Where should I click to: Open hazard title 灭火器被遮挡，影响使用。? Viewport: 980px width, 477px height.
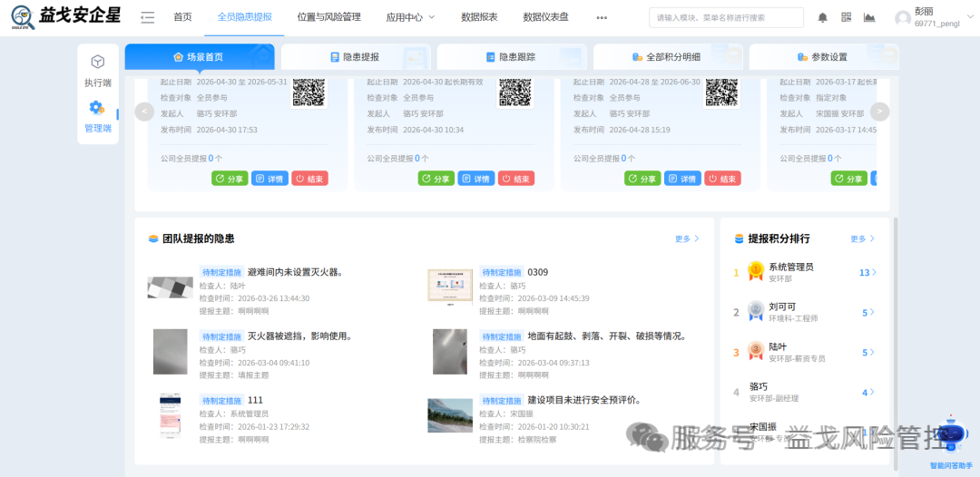point(300,336)
